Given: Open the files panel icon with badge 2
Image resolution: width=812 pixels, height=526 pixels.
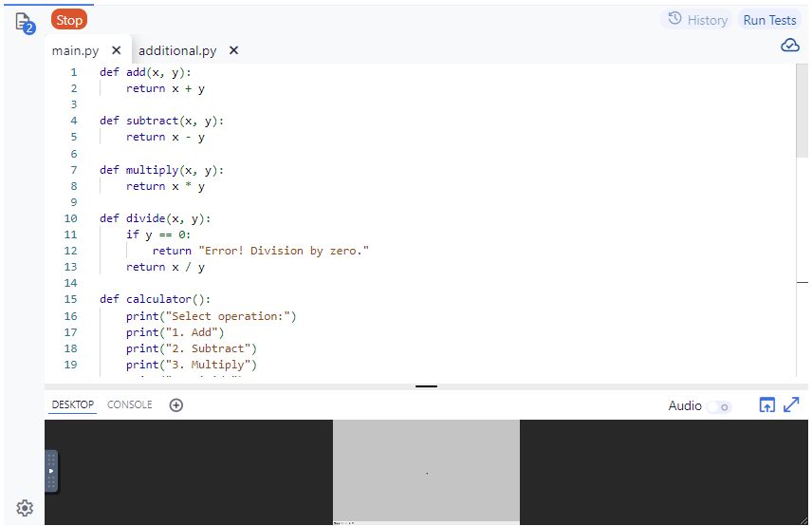Looking at the screenshot, I should 25,24.
